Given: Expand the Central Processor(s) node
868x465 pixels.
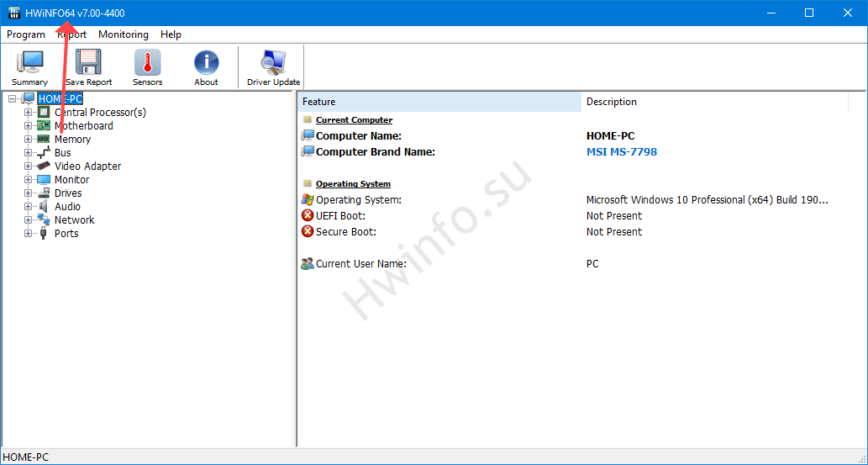Looking at the screenshot, I should [x=29, y=113].
